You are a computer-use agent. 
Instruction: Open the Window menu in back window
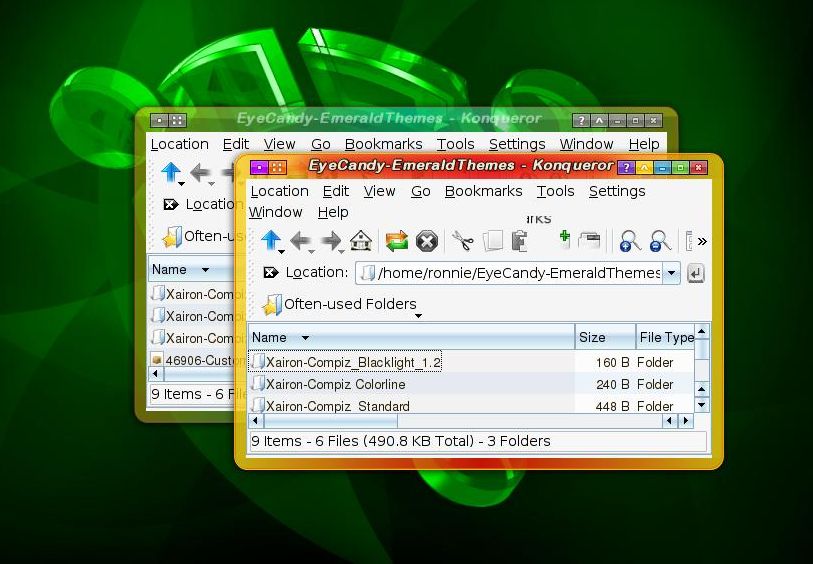click(586, 144)
